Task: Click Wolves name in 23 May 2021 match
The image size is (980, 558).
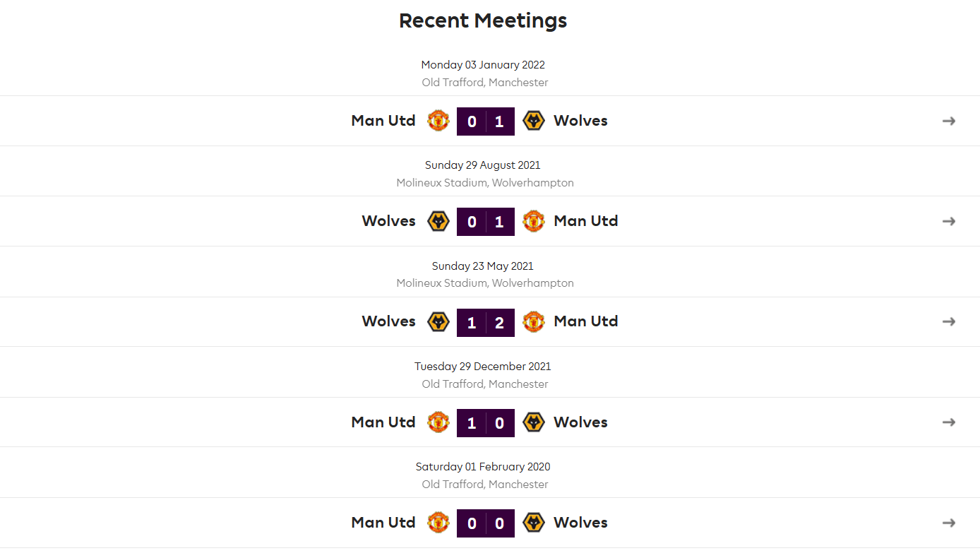Action: click(389, 321)
